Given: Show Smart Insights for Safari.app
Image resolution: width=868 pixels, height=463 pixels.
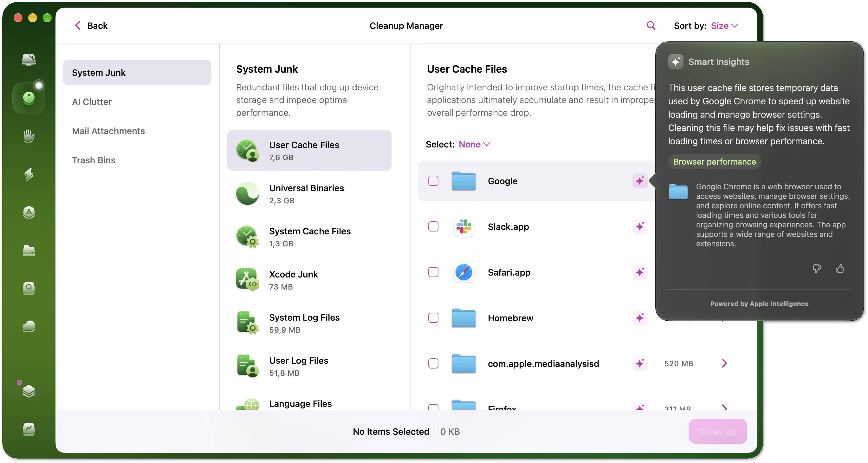Looking at the screenshot, I should pyautogui.click(x=639, y=272).
